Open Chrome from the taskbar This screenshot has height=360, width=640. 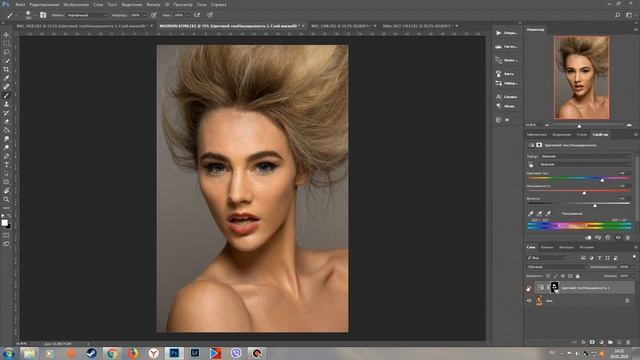point(112,353)
